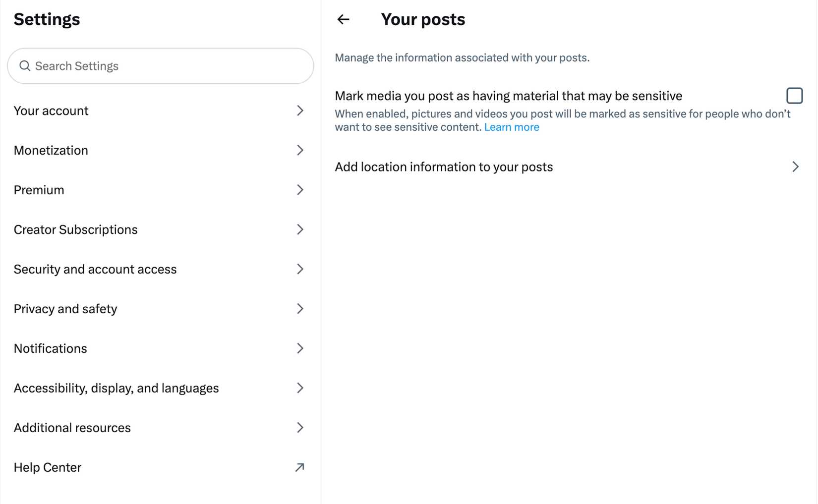818x504 pixels.
Task: Click the back arrow beside Your posts
Action: click(x=344, y=19)
